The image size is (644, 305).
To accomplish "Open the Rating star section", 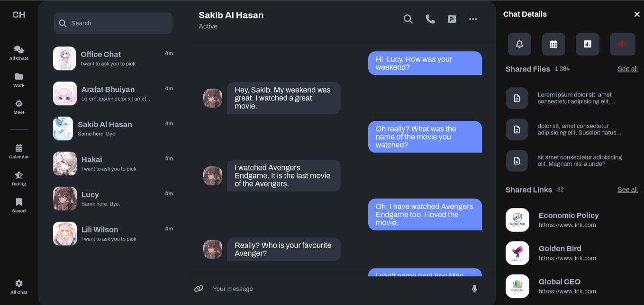I will [x=19, y=178].
